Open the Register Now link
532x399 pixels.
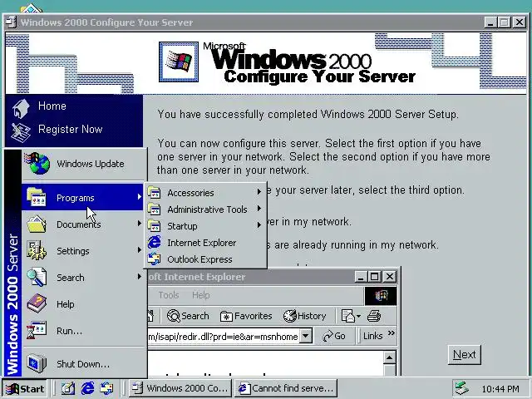70,130
